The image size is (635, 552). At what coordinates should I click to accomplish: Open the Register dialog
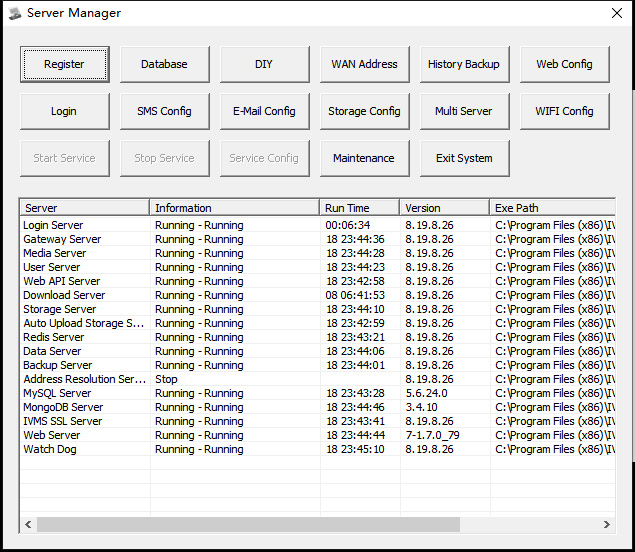tap(65, 64)
